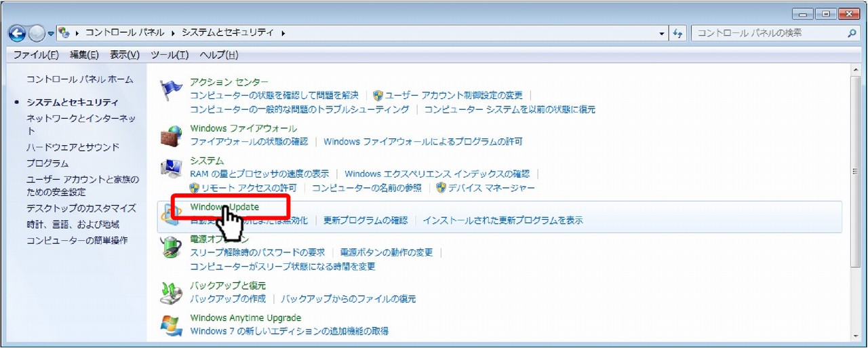Open the 編集(E) menu
The height and width of the screenshot is (348, 868).
tap(84, 55)
